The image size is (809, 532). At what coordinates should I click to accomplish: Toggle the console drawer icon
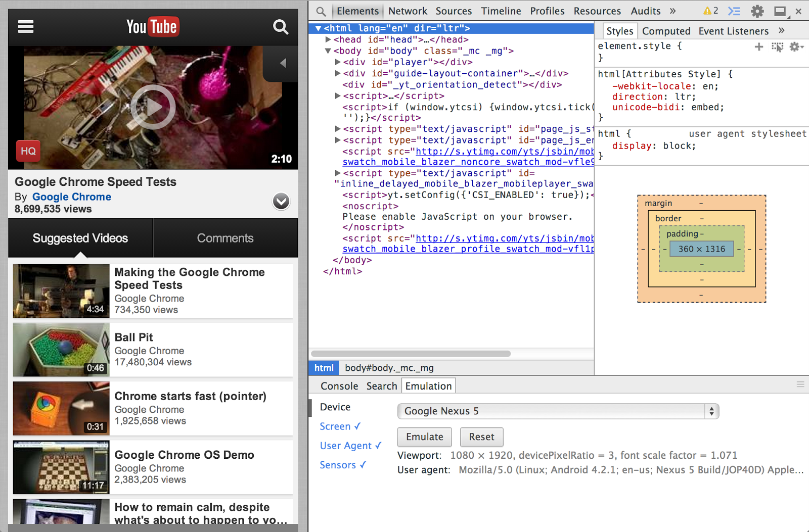point(734,11)
